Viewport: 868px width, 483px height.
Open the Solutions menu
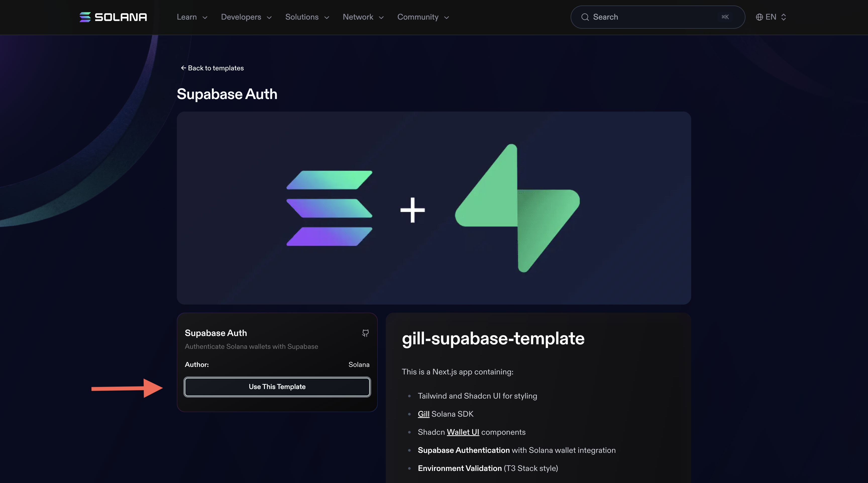click(x=307, y=17)
